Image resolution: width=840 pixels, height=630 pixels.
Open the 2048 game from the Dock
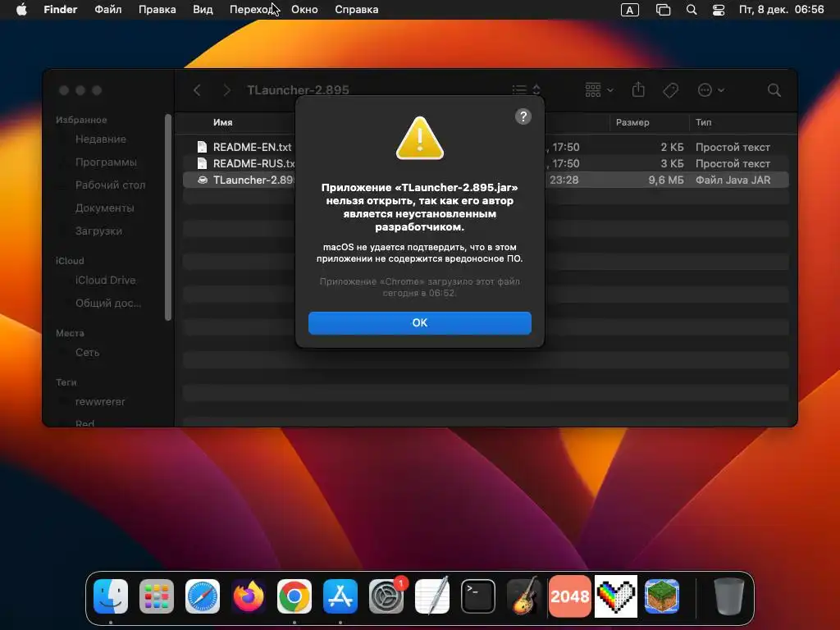tap(570, 596)
